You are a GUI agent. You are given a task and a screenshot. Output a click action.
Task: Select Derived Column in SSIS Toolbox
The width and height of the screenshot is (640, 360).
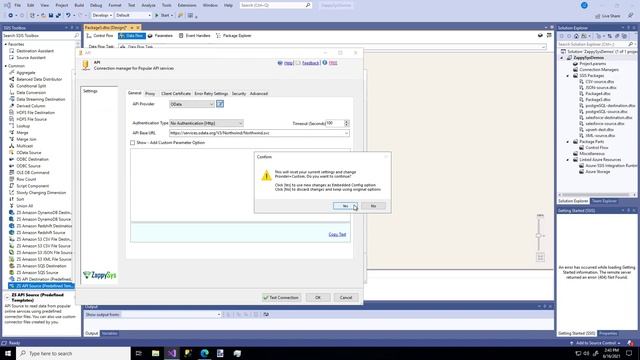30,106
